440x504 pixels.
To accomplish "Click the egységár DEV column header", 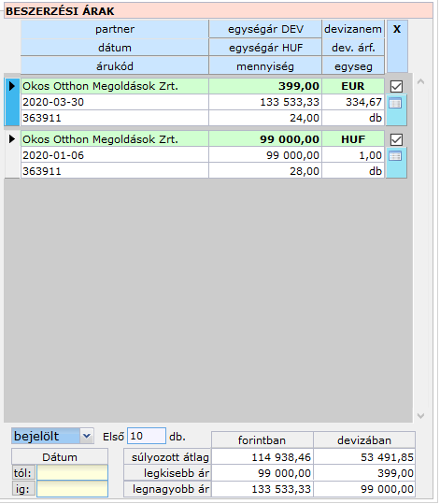I will (x=265, y=29).
